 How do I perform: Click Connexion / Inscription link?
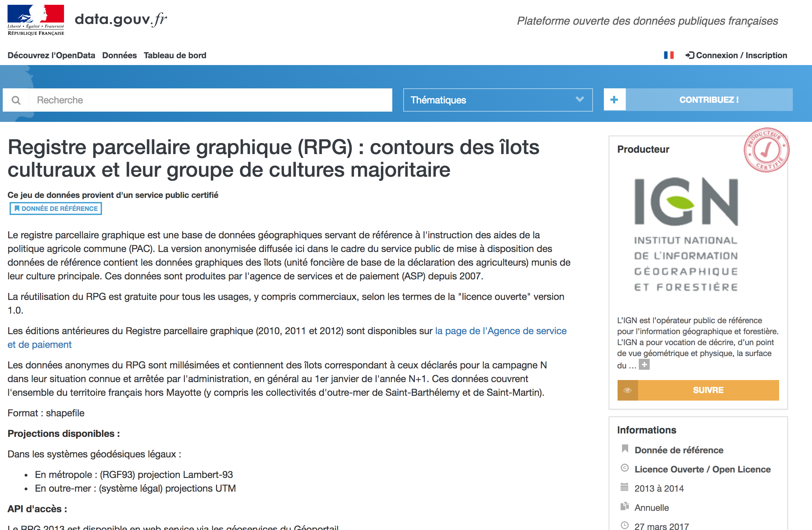741,55
